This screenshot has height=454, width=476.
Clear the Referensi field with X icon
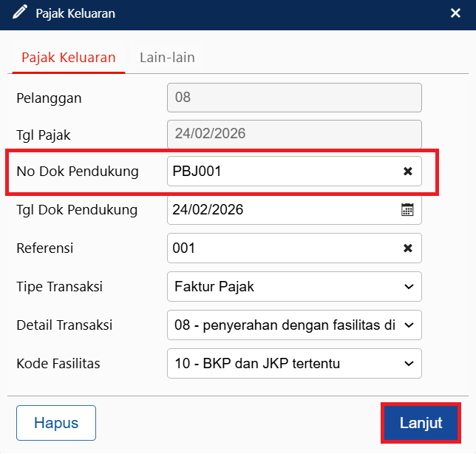407,248
